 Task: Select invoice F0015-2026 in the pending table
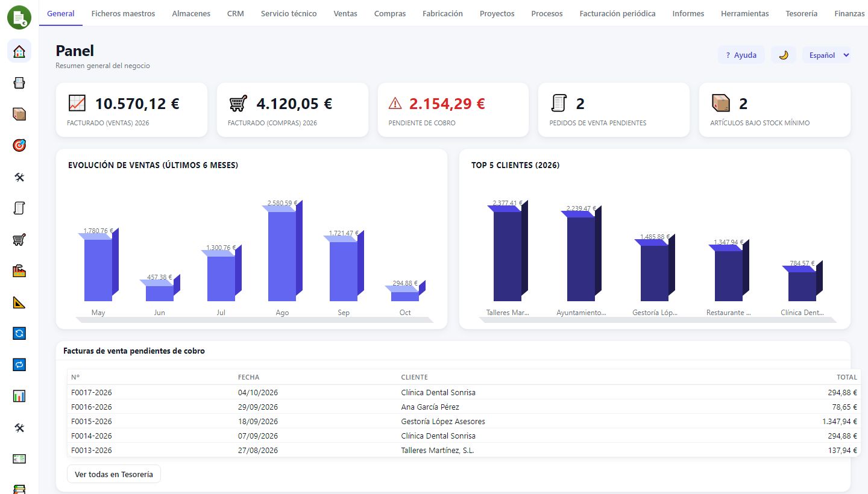click(x=92, y=421)
